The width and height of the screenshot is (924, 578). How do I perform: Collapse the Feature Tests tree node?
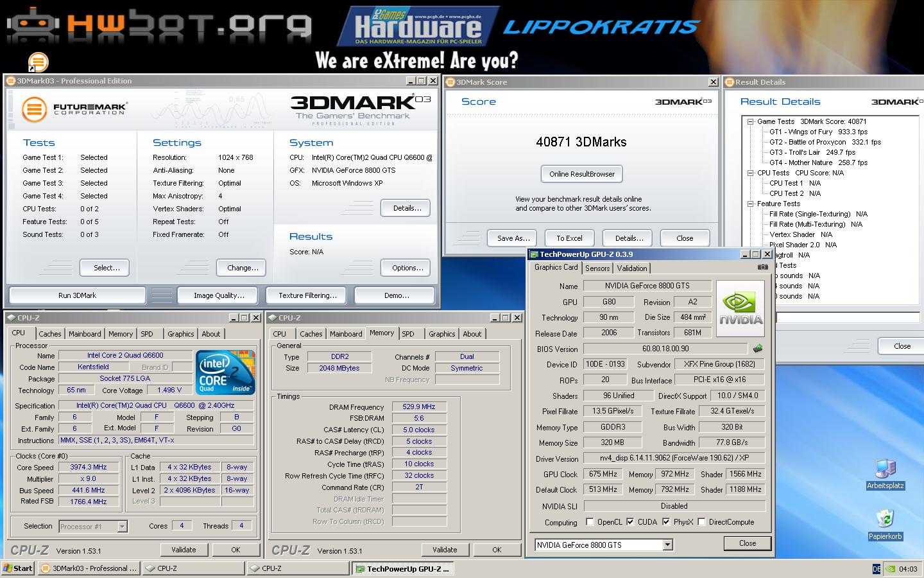tap(749, 204)
